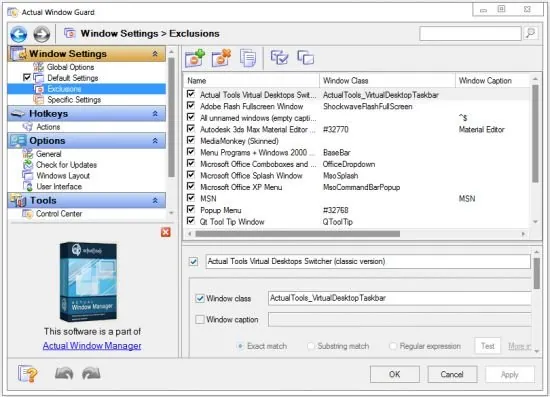
Task: Click the Check for Updates icon
Action: click(x=27, y=164)
